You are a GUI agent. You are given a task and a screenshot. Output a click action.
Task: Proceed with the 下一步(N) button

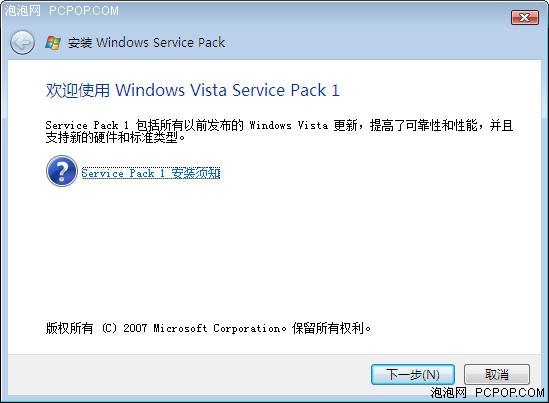click(x=413, y=374)
